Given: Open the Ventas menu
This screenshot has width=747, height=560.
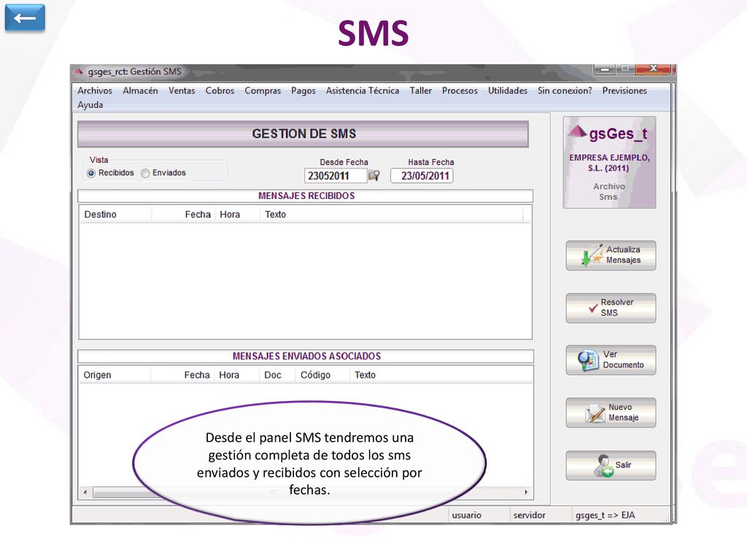Looking at the screenshot, I should pos(182,90).
